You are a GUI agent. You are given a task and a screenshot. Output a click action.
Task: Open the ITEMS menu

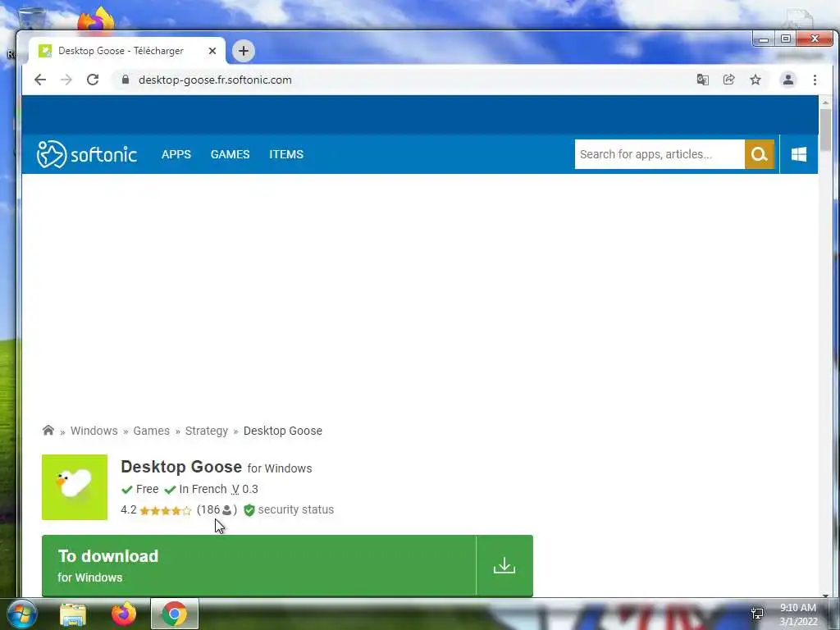coord(286,154)
